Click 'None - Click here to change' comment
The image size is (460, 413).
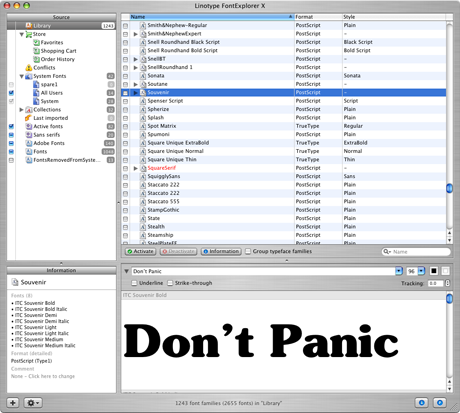[43, 376]
